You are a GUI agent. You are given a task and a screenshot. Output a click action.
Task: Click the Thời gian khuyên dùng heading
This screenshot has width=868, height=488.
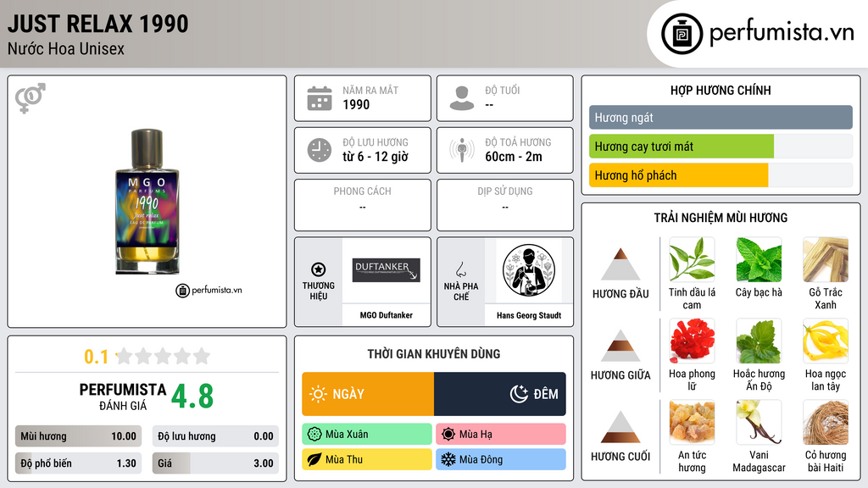pos(434,354)
